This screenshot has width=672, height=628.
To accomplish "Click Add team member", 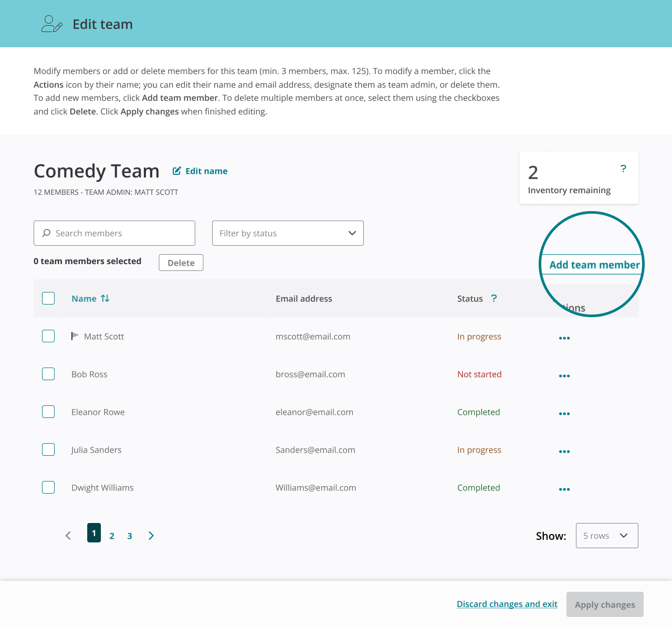I will pyautogui.click(x=594, y=265).
